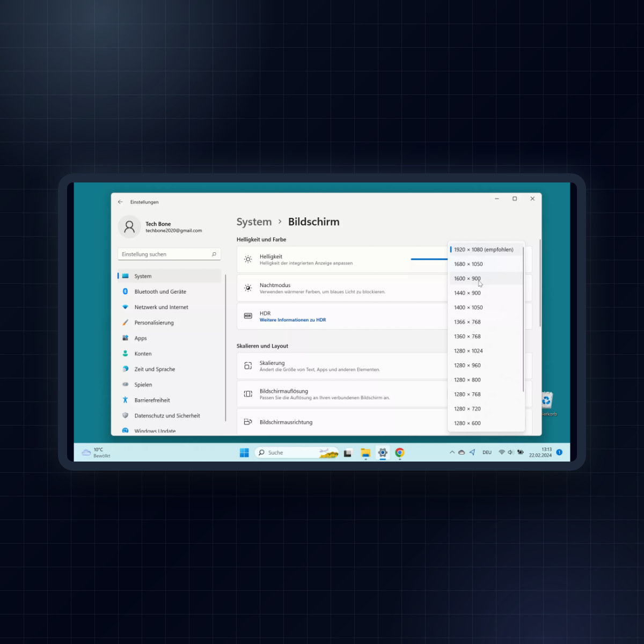Launch Google Chrome from the taskbar

coord(400,452)
